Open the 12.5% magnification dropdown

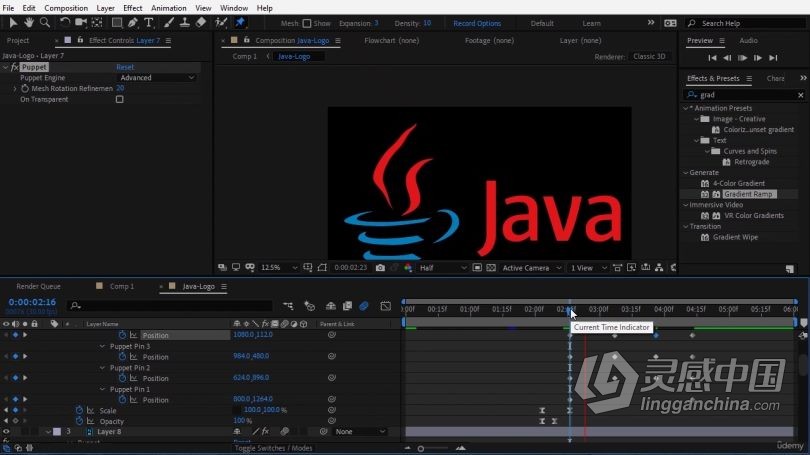click(x=279, y=268)
